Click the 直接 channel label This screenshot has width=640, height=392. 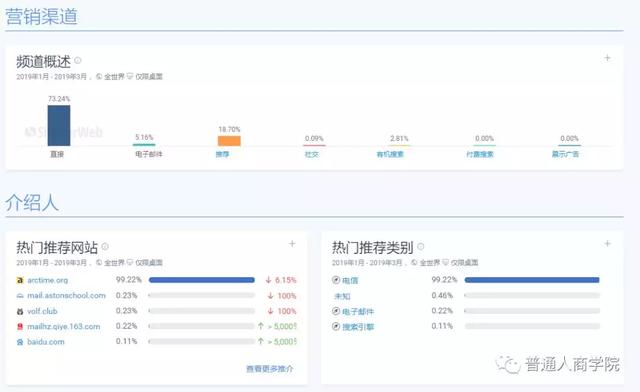[57, 154]
